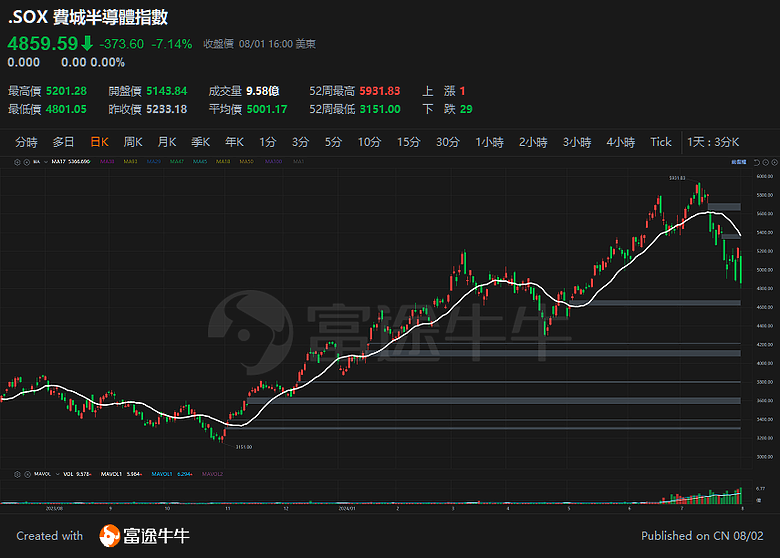Viewport: 780px width, 558px height.
Task: Select the 1小時 interval
Action: pyautogui.click(x=489, y=142)
